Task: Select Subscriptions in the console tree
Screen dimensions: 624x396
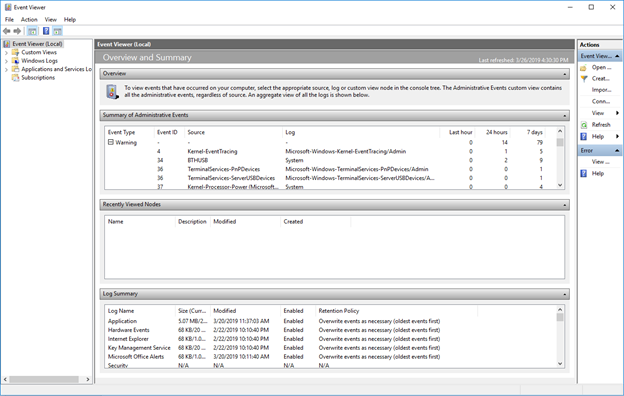Action: coord(38,78)
